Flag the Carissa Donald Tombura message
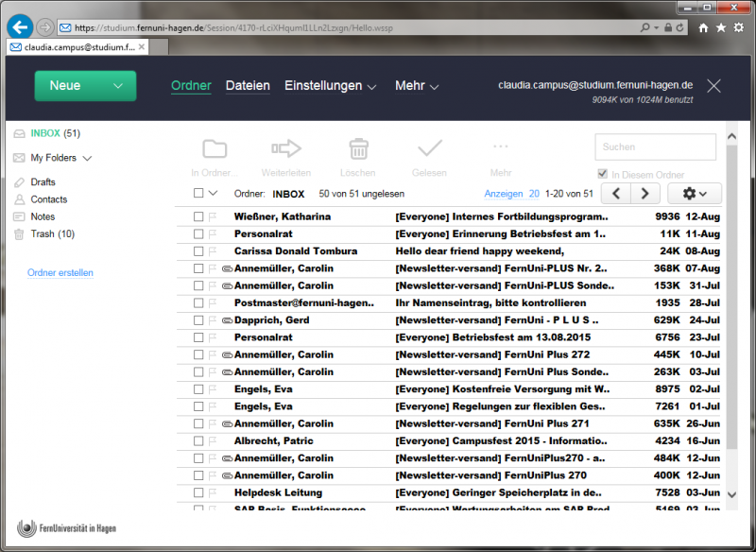This screenshot has width=756, height=552. [213, 251]
